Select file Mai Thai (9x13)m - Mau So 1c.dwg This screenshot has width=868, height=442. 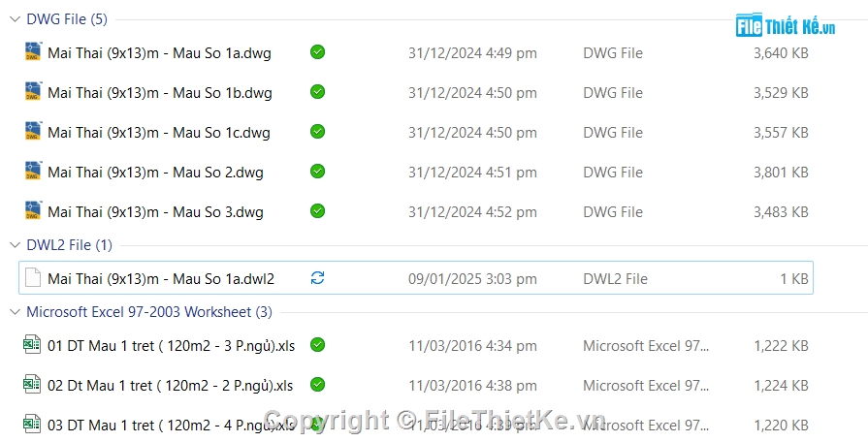click(x=416, y=132)
